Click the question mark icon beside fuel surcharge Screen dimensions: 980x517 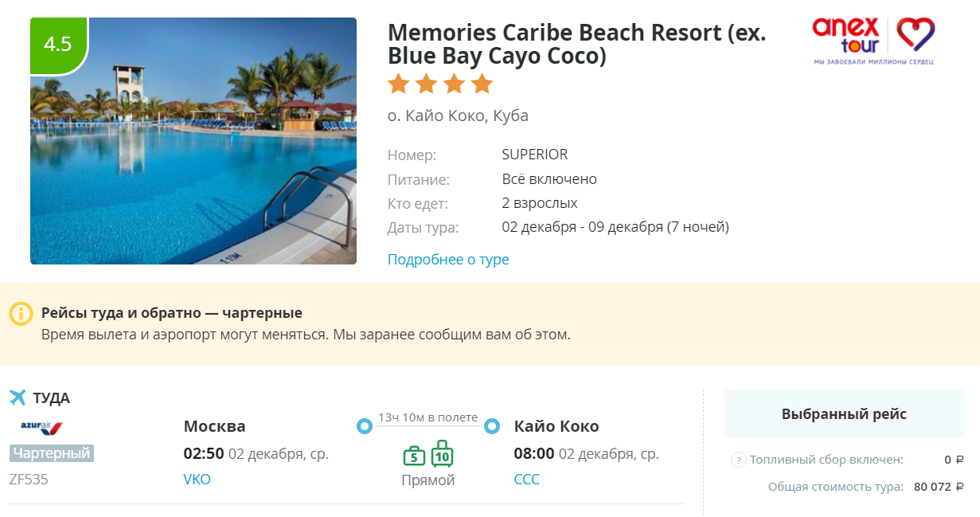[738, 460]
